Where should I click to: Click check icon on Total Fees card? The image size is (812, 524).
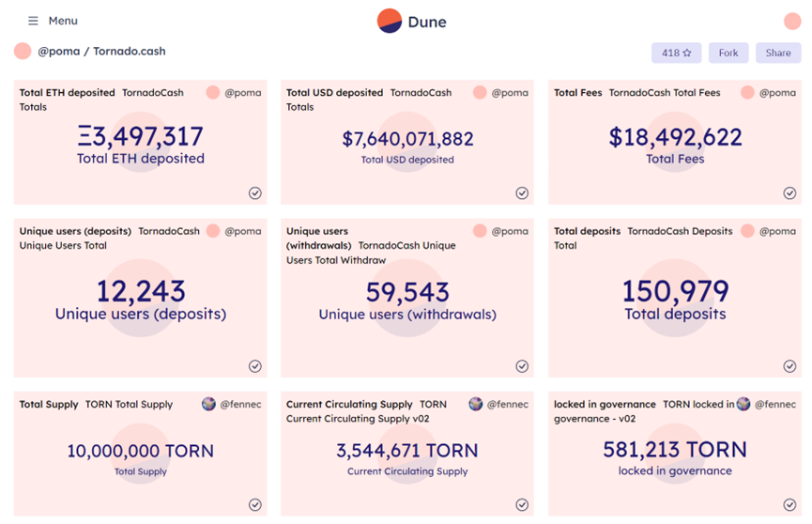(789, 193)
